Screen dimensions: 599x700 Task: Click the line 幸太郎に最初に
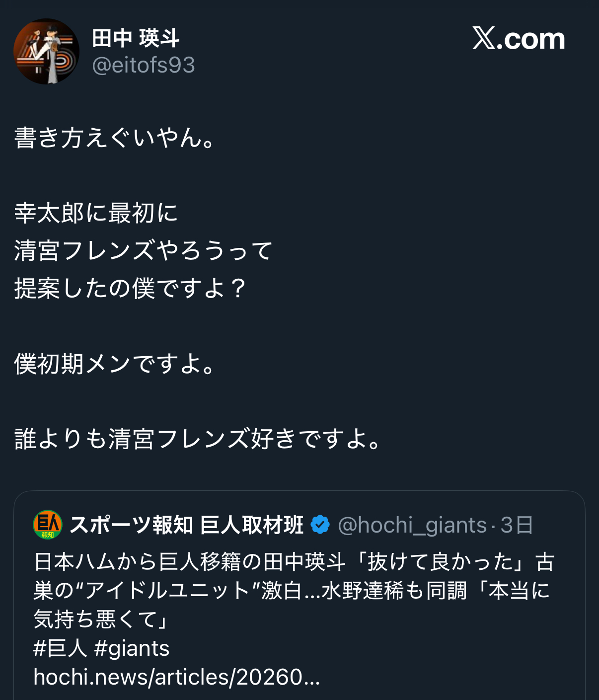pos(96,213)
